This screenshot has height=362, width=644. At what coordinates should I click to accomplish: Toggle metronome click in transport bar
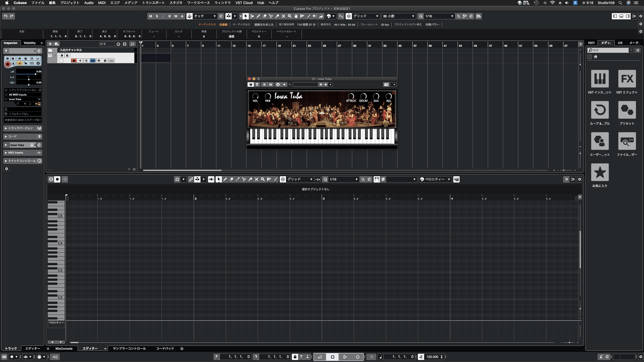click(601, 357)
